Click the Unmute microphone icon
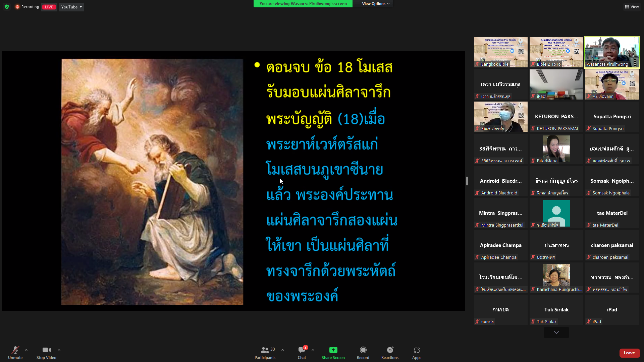Viewport: 644px width, 362px height. click(15, 350)
